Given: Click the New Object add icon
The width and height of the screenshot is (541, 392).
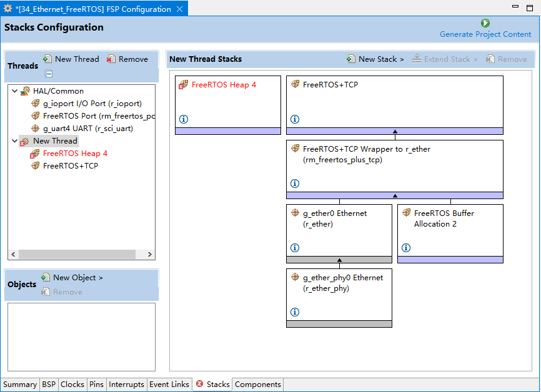Looking at the screenshot, I should [x=45, y=277].
